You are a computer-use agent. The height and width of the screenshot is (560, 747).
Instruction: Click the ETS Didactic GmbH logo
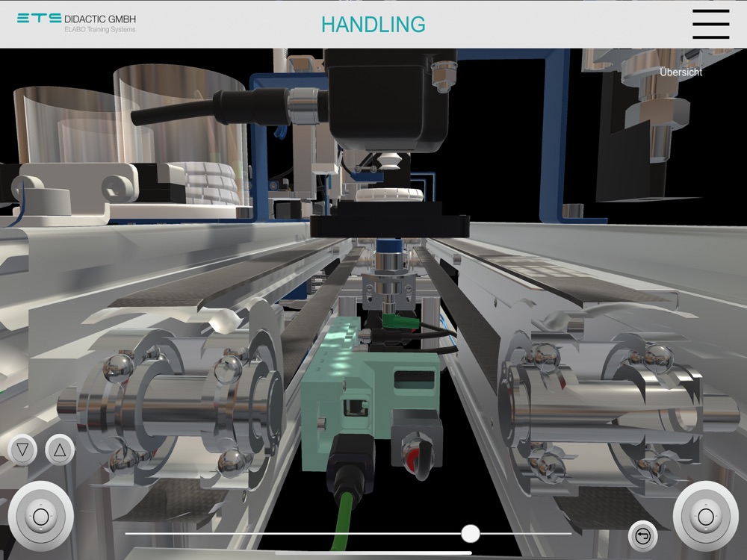coord(76,22)
